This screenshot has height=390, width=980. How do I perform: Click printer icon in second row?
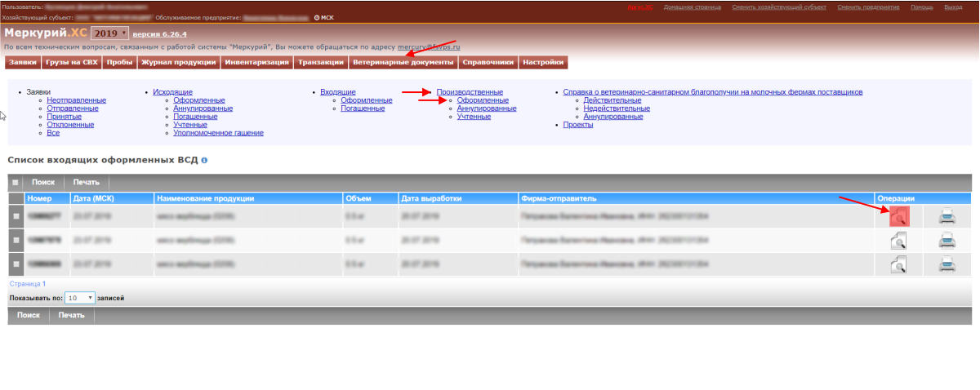(947, 240)
